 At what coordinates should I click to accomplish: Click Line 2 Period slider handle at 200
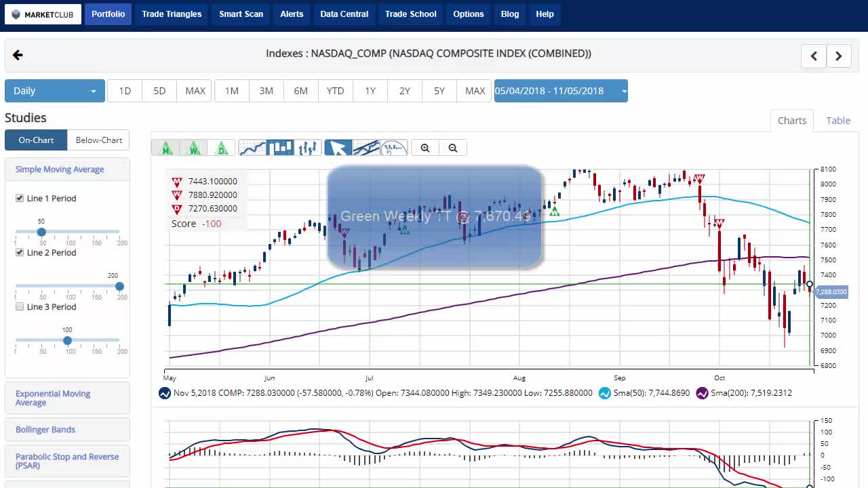click(119, 287)
